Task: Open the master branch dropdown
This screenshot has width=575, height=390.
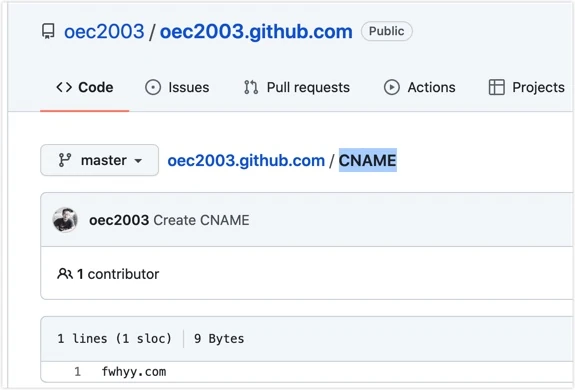Action: tap(99, 160)
